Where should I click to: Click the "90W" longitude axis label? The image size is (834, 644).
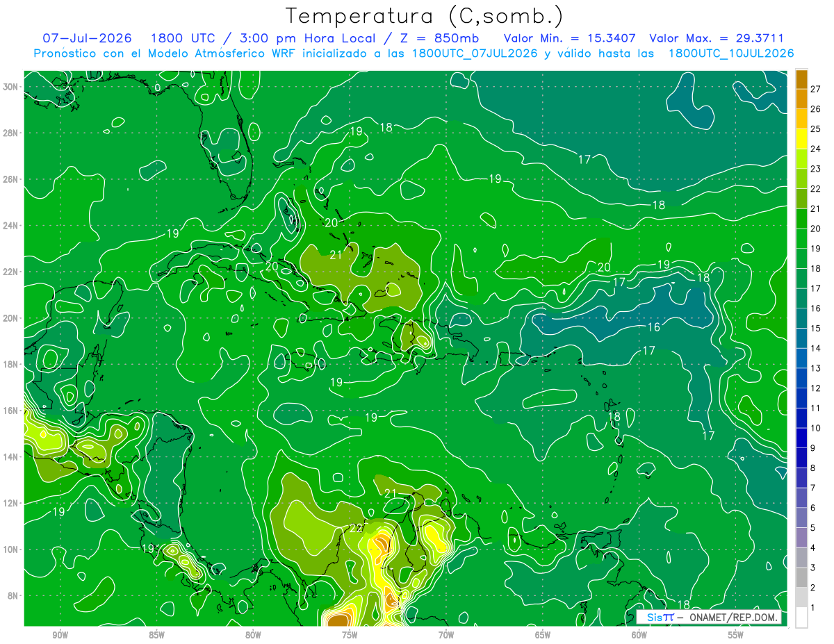60,636
